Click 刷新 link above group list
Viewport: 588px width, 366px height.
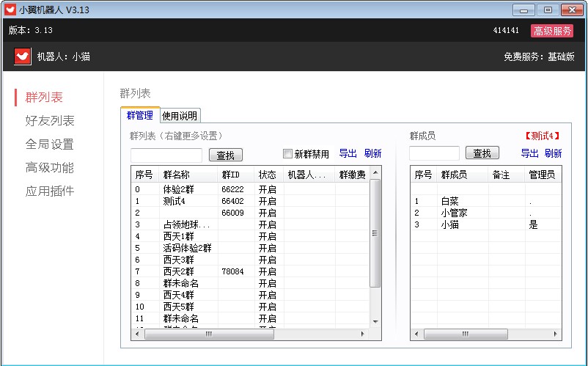[372, 153]
